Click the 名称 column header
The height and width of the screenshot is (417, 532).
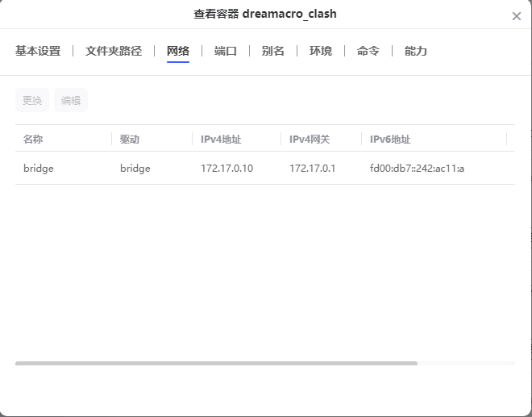33,139
